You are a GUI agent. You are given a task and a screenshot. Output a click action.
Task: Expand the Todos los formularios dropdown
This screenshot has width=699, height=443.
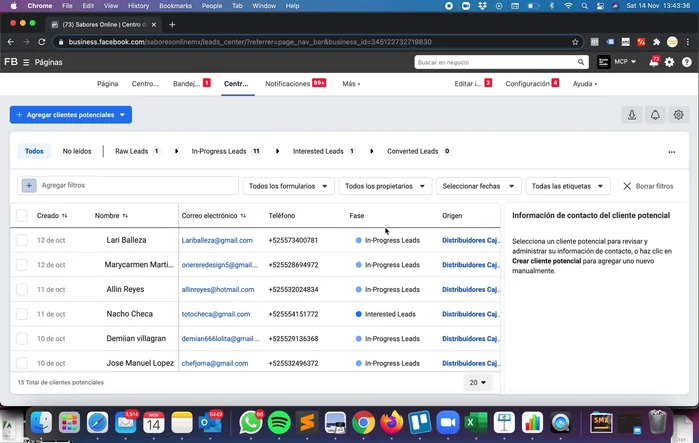(288, 186)
